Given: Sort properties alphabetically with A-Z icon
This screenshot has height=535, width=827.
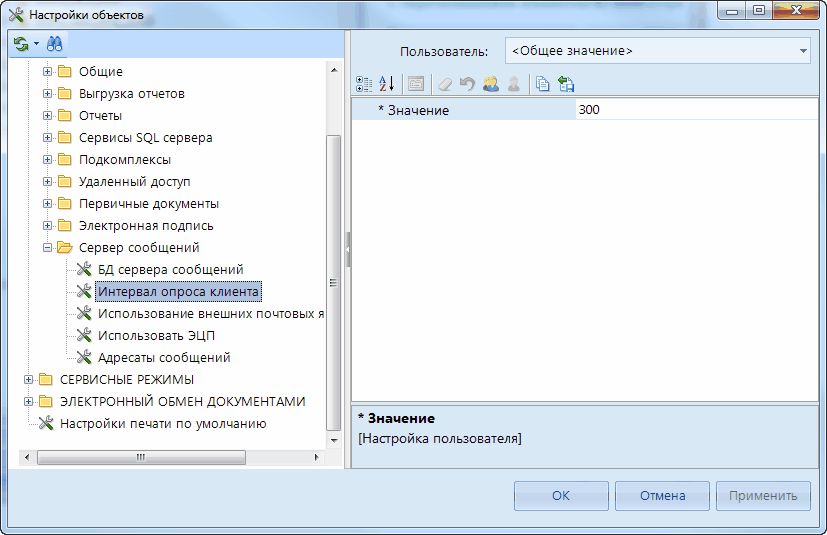Looking at the screenshot, I should coord(388,84).
